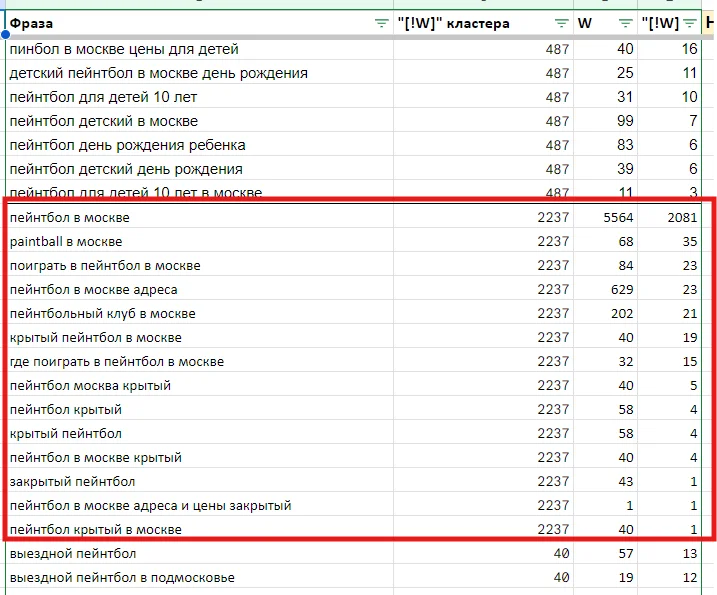The image size is (717, 595).
Task: Select the "[!W]" кластера header label
Action: (x=453, y=24)
